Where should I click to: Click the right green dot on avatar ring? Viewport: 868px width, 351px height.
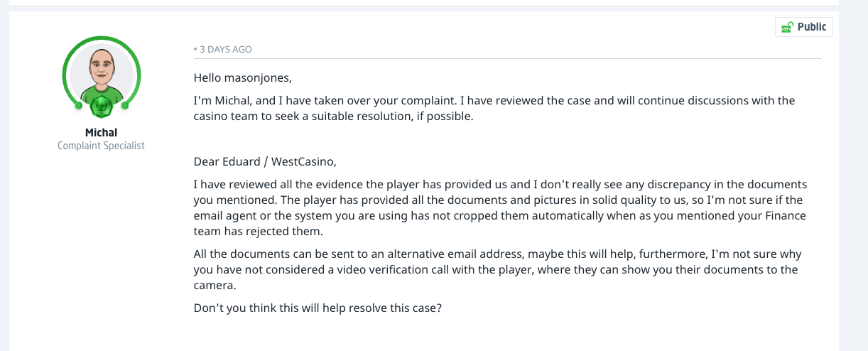[x=124, y=106]
